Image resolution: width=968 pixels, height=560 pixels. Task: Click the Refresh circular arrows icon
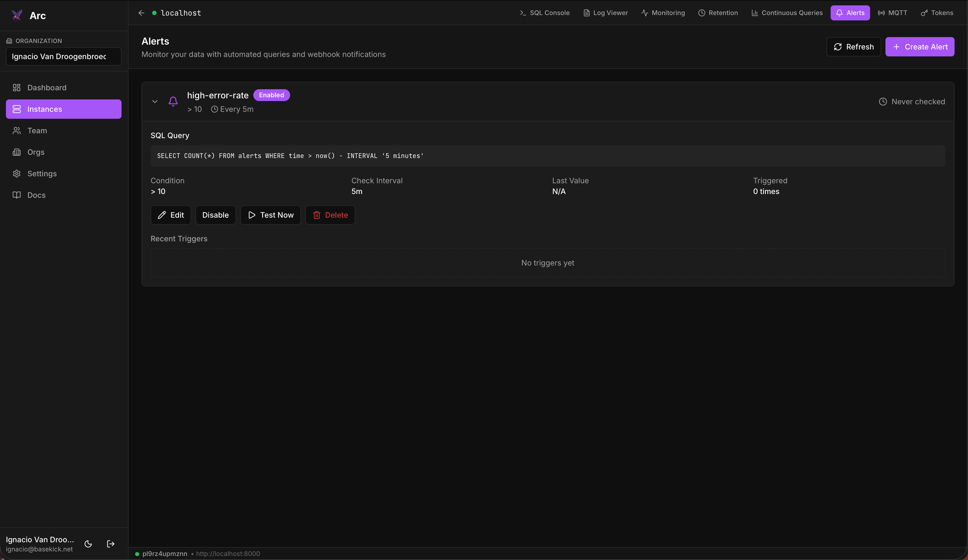pyautogui.click(x=838, y=47)
